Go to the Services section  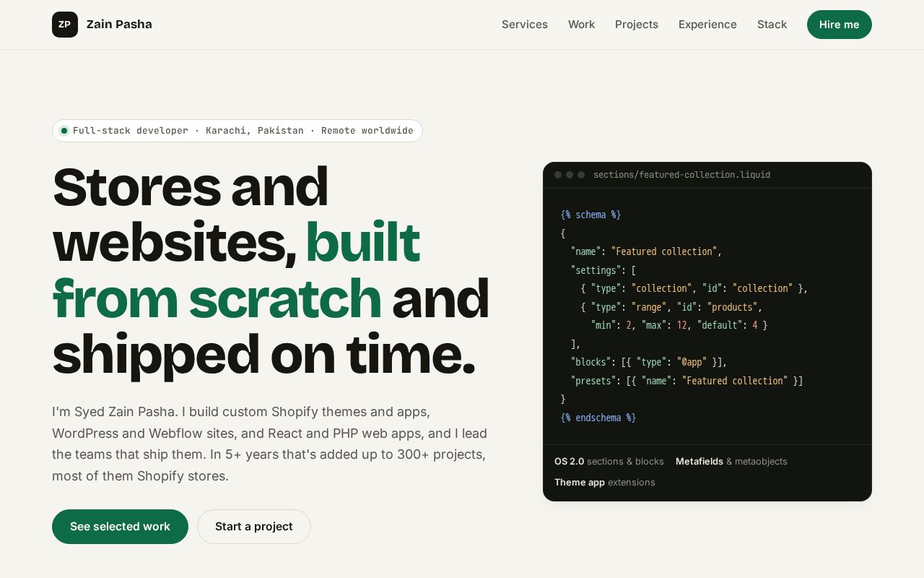click(525, 25)
